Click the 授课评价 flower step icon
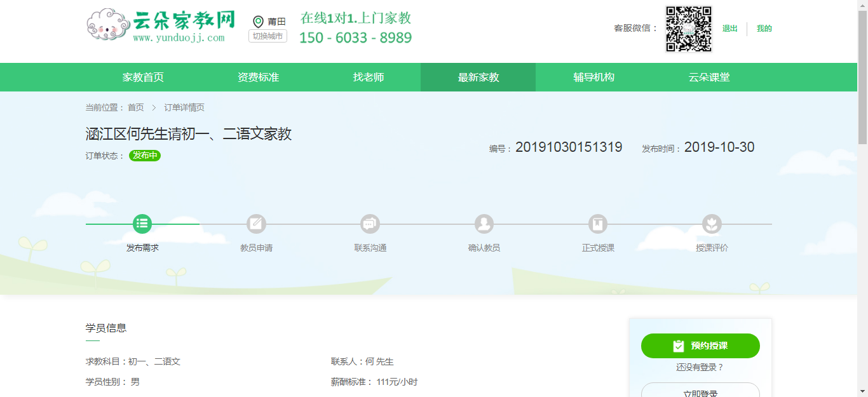 (712, 224)
